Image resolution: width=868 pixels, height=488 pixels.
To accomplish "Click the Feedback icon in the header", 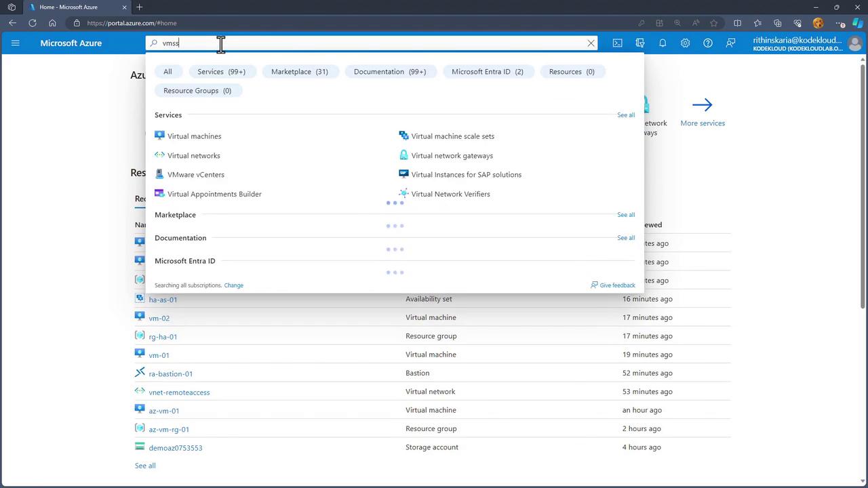I will click(x=730, y=43).
